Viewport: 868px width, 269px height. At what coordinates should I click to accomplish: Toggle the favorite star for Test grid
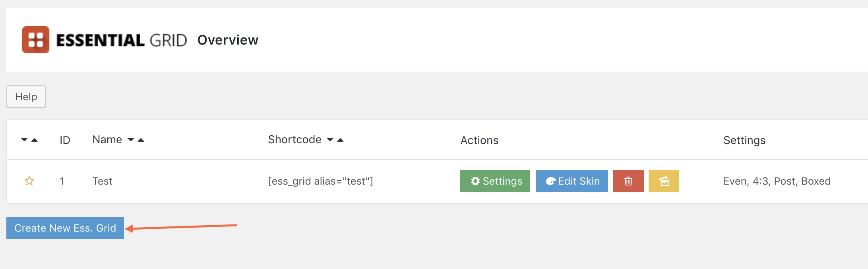29,181
